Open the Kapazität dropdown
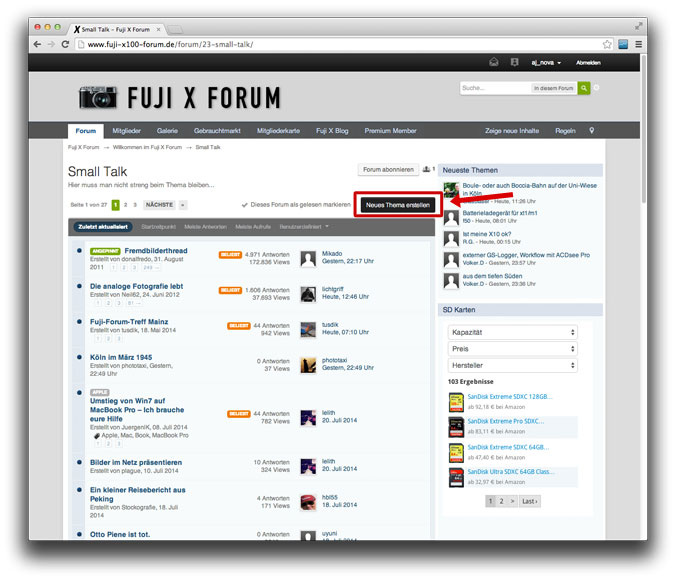 [512, 332]
